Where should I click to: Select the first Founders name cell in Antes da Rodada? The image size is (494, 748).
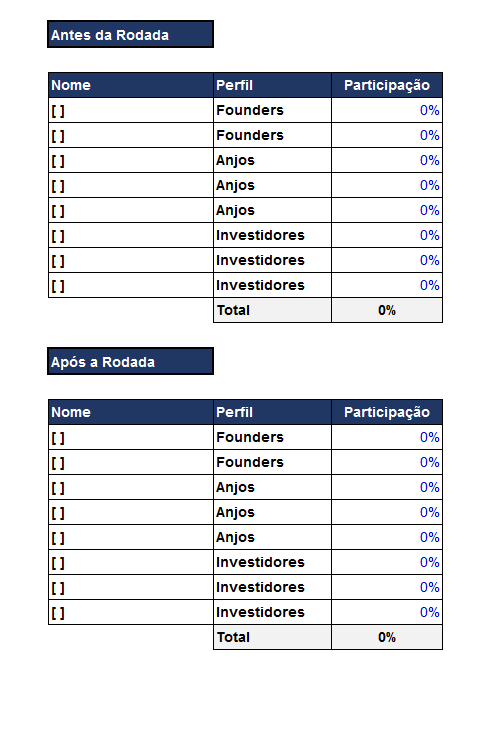coord(131,111)
